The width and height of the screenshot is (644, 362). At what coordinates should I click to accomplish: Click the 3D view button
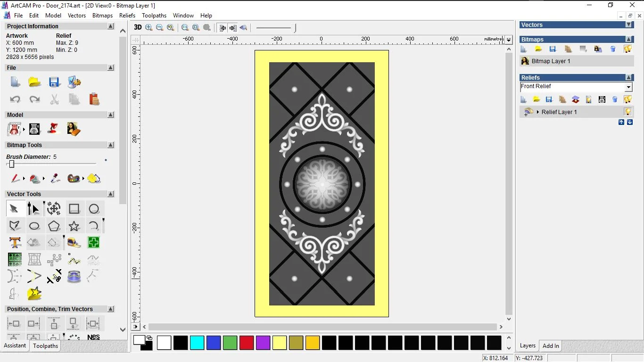138,27
